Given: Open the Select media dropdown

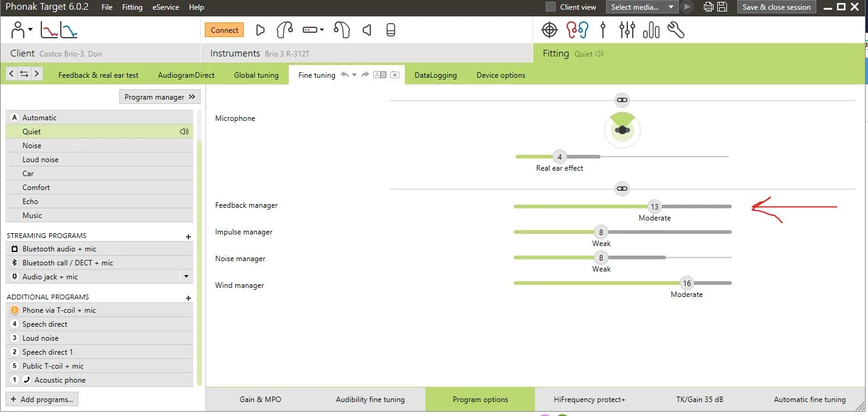Looking at the screenshot, I should pos(642,7).
